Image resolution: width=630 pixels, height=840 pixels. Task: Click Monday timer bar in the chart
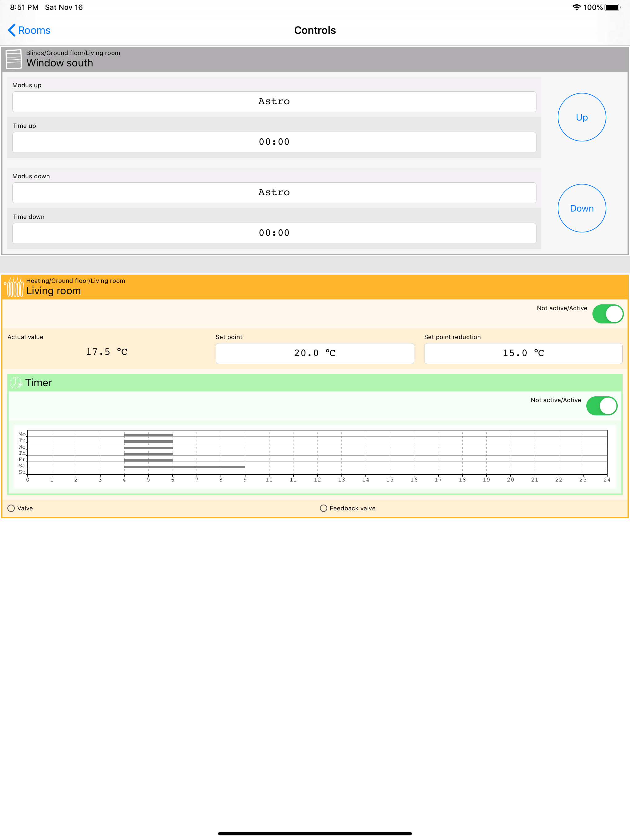coord(149,435)
